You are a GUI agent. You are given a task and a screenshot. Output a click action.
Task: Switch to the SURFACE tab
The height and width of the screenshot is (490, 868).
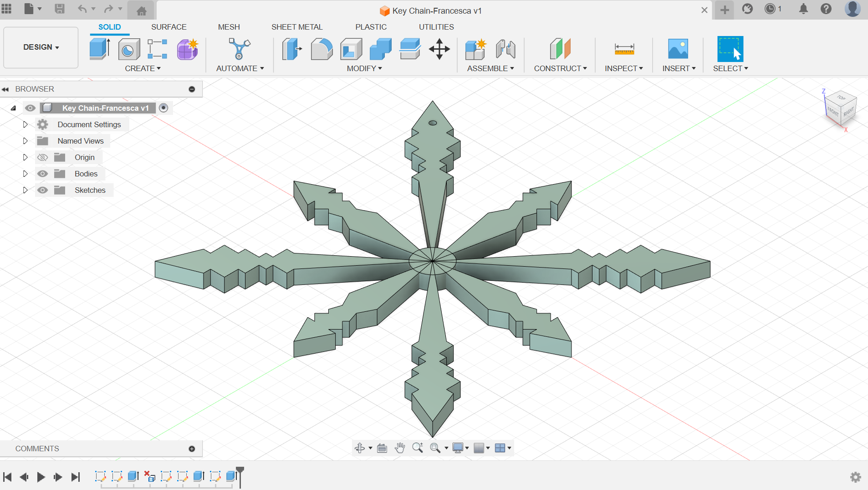169,27
